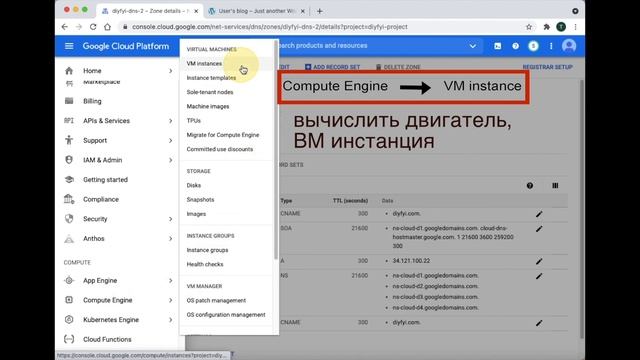Edit the A record 34.121.100.22 pencil
The height and width of the screenshot is (360, 640).
tap(539, 261)
